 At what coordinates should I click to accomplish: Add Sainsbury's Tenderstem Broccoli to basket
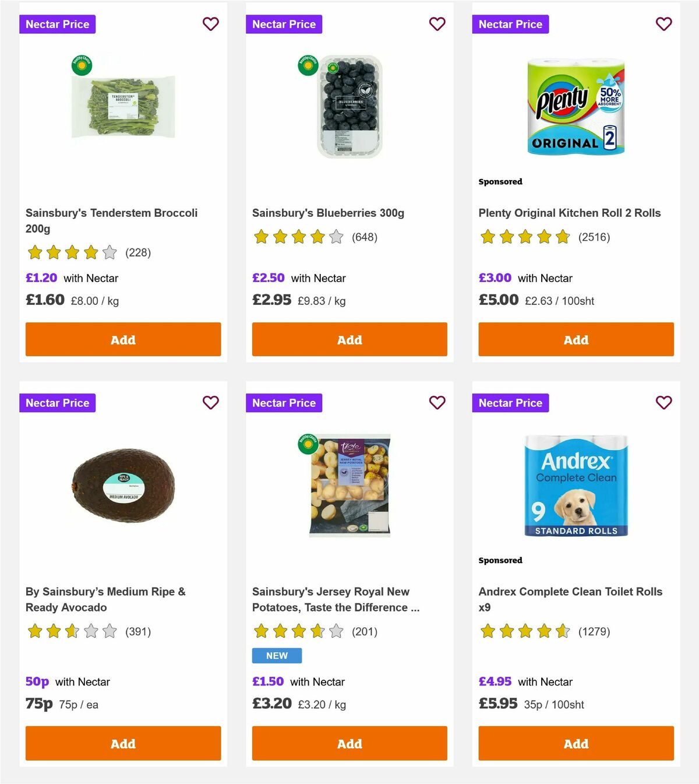point(122,339)
